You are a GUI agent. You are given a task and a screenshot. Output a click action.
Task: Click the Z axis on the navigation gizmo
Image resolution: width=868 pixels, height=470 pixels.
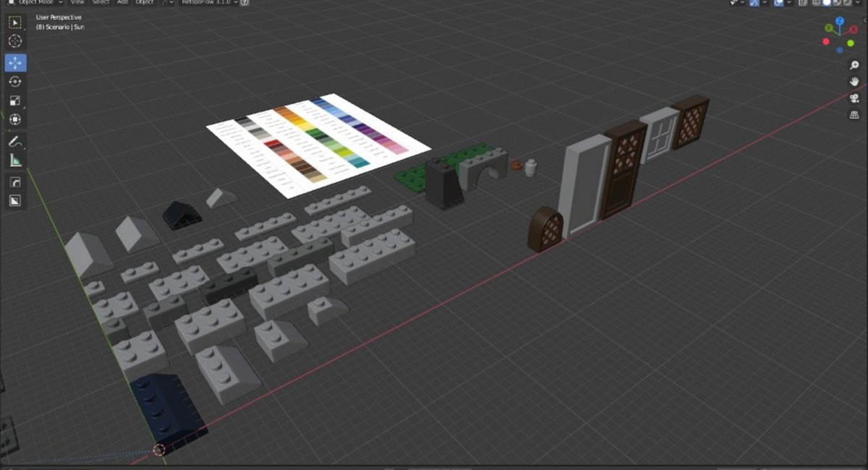click(839, 21)
